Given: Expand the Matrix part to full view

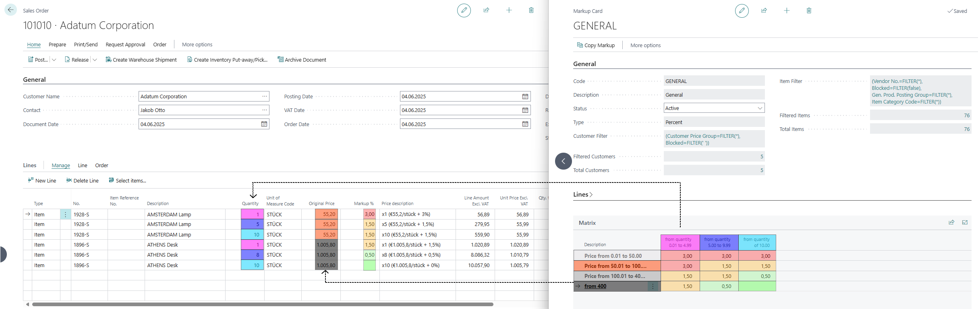Looking at the screenshot, I should click(965, 222).
